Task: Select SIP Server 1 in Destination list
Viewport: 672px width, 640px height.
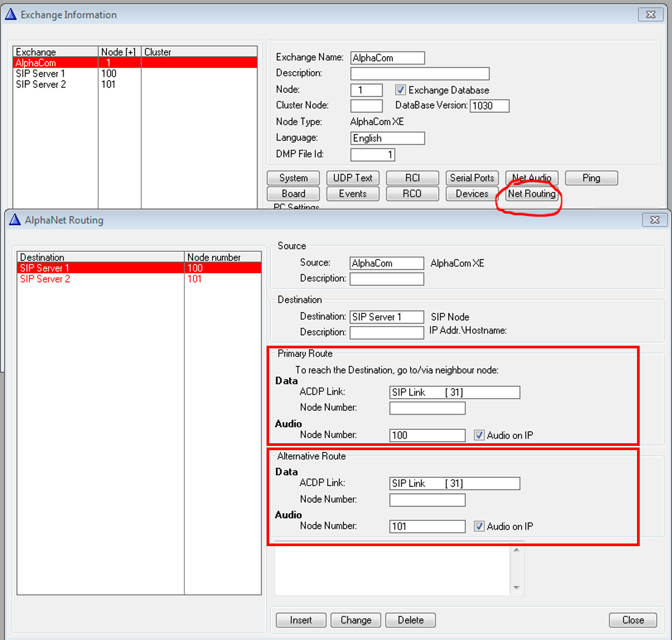Action: [x=139, y=268]
